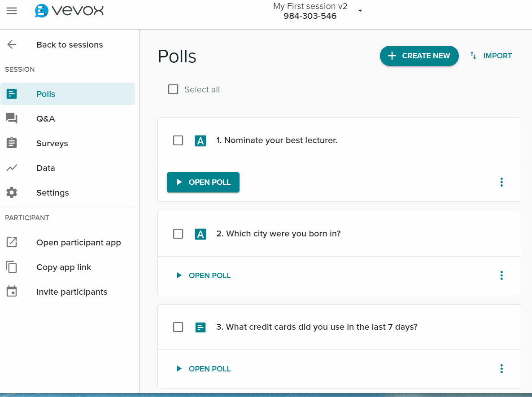The height and width of the screenshot is (397, 532).
Task: Click the Data trend line icon
Action: pos(12,168)
